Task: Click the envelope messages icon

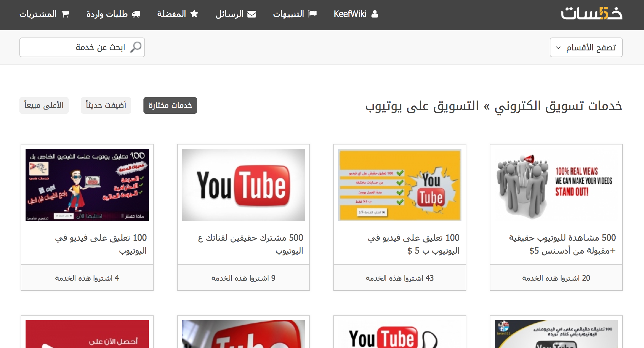Action: pyautogui.click(x=252, y=14)
